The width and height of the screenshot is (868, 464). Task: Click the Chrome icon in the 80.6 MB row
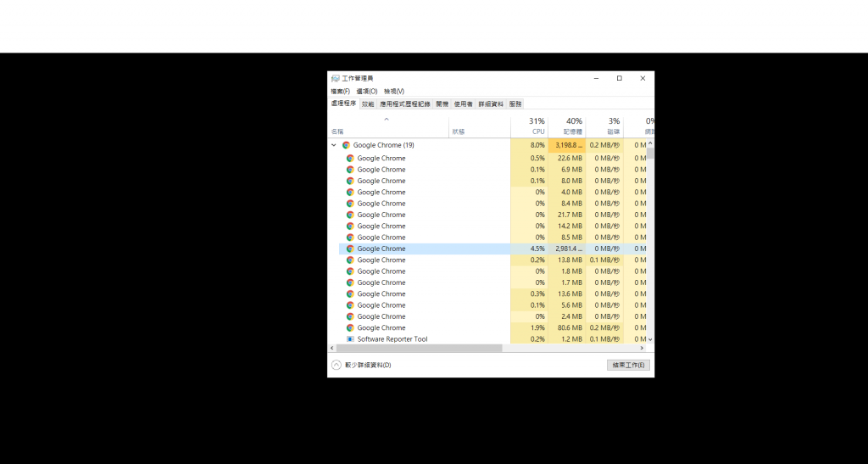[x=350, y=327]
